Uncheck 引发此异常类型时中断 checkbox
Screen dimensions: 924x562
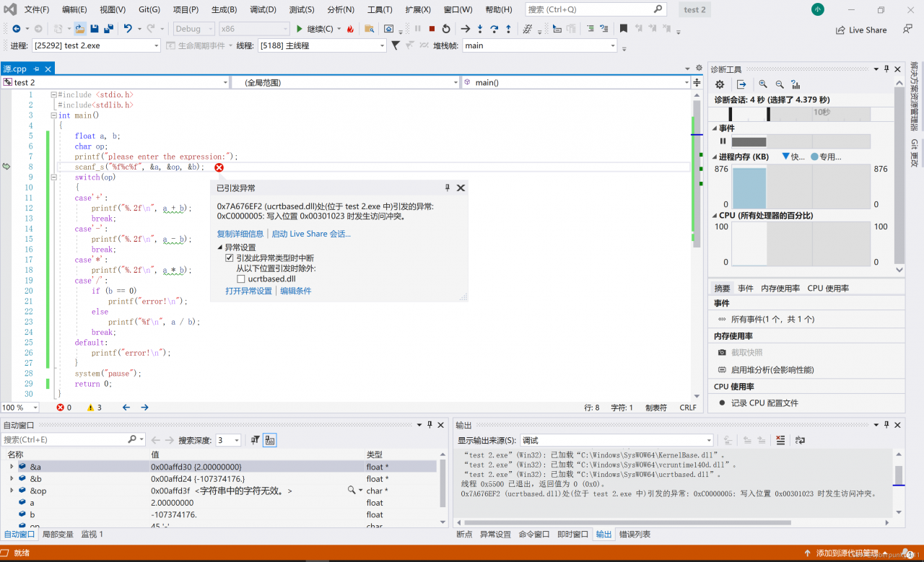point(230,258)
